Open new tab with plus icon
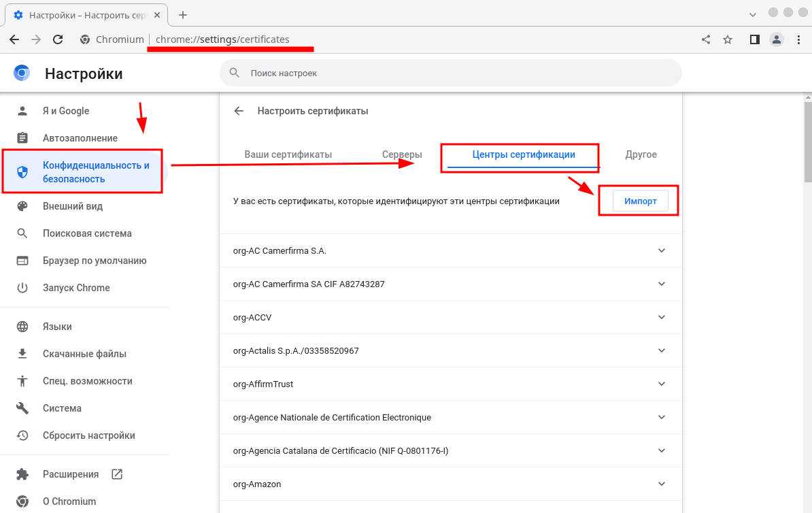Screen dimensions: 812x513 pos(182,14)
